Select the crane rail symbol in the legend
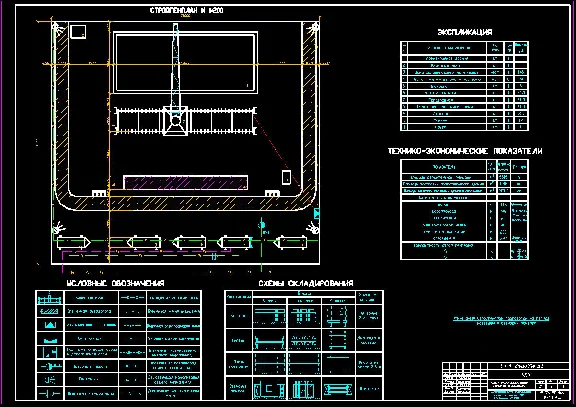 point(50,298)
